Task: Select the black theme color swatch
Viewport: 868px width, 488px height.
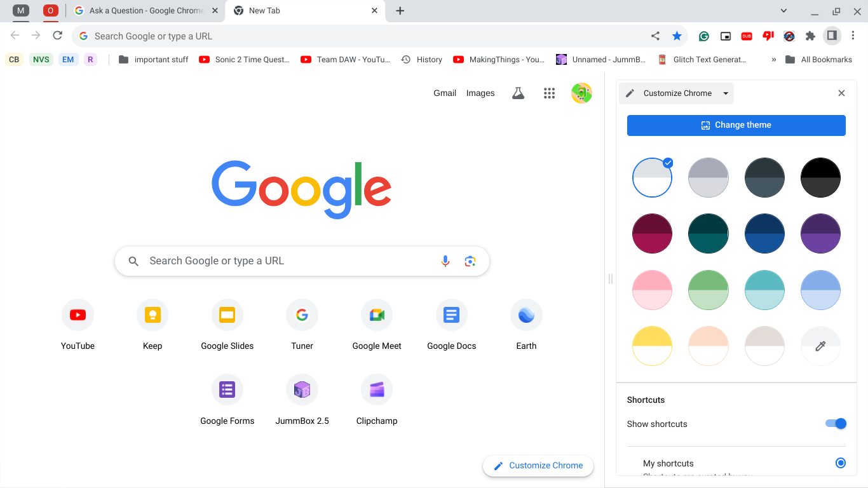Action: [820, 177]
